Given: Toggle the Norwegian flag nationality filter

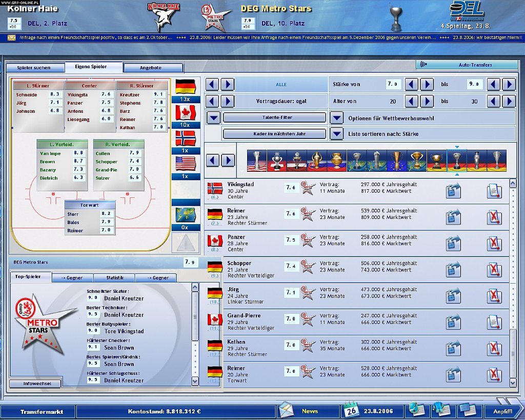Looking at the screenshot, I should (184, 138).
